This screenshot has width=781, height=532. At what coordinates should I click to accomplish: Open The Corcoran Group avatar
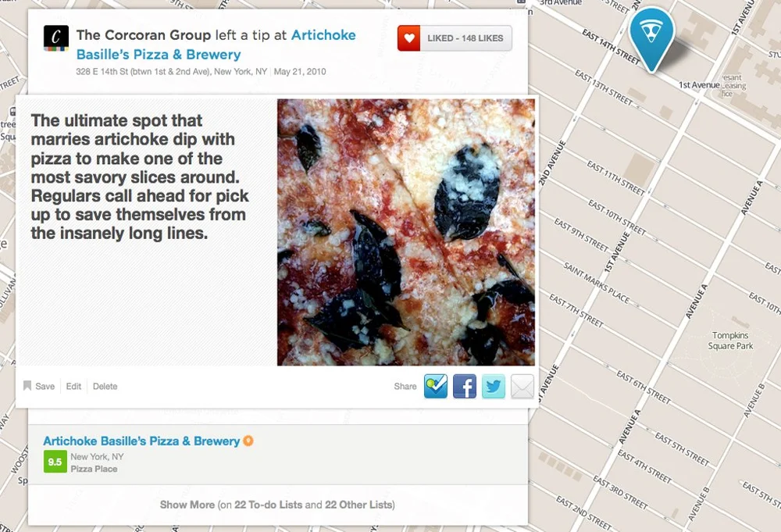click(56, 38)
